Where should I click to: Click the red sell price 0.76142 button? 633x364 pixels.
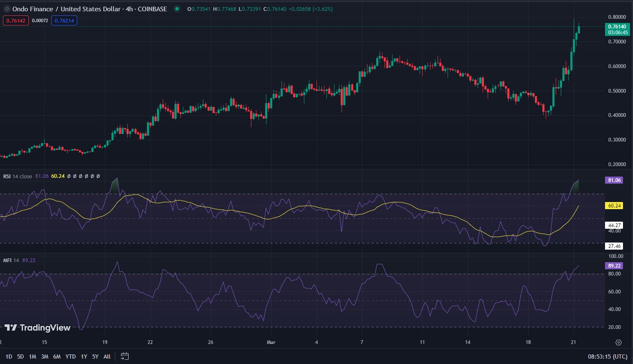click(16, 20)
